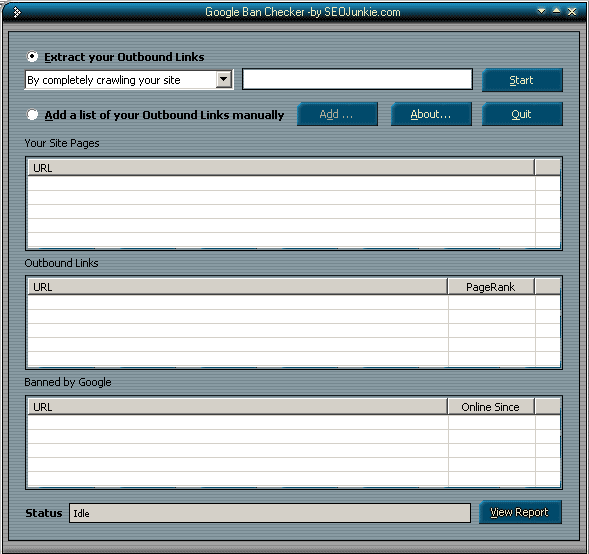This screenshot has height=554, width=589.
Task: Click the site URL input field
Action: (357, 79)
